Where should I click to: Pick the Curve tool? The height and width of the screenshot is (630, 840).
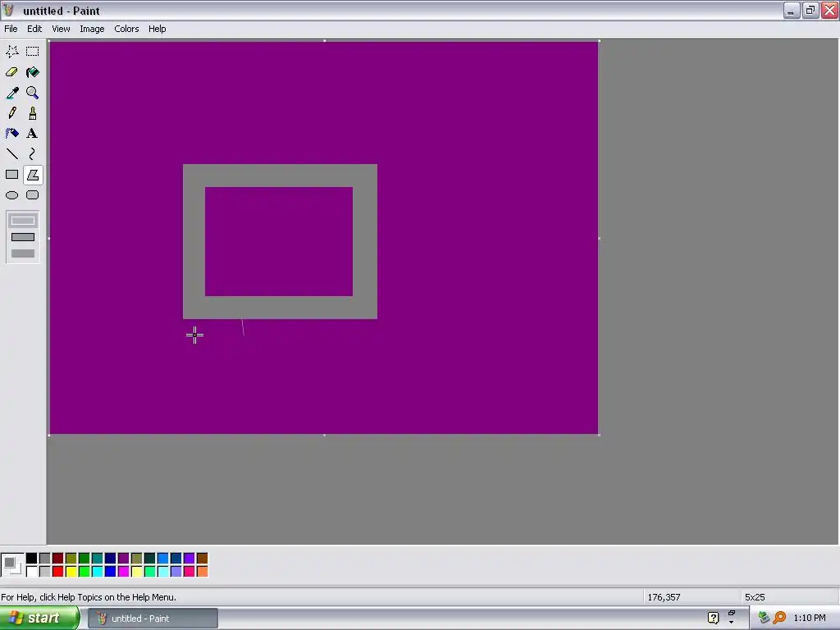33,154
